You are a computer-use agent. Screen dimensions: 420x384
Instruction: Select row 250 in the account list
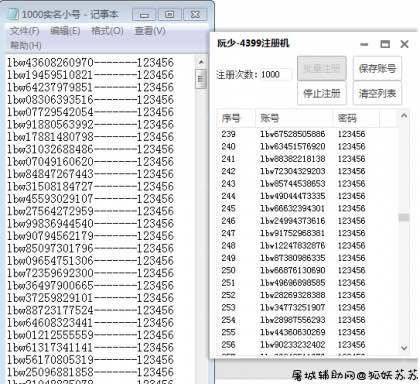(x=307, y=270)
